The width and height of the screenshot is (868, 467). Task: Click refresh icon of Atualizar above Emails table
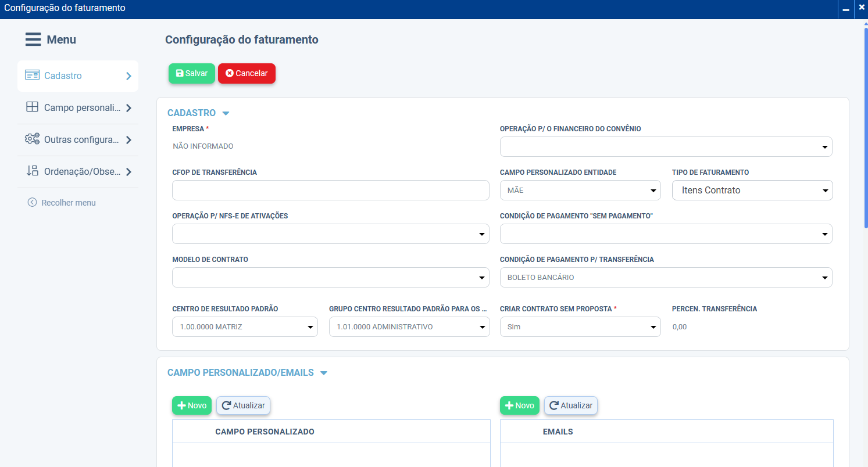pos(554,405)
